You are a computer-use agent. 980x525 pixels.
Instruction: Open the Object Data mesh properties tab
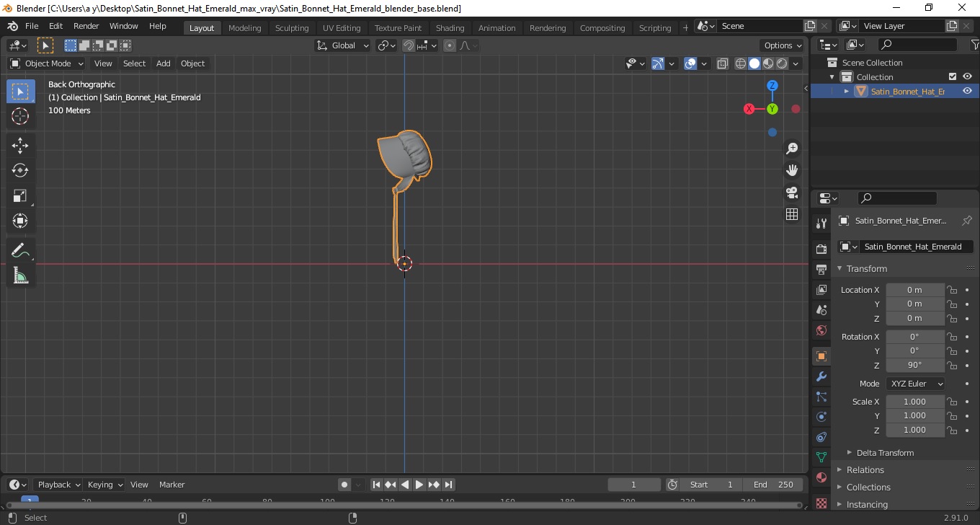(821, 457)
